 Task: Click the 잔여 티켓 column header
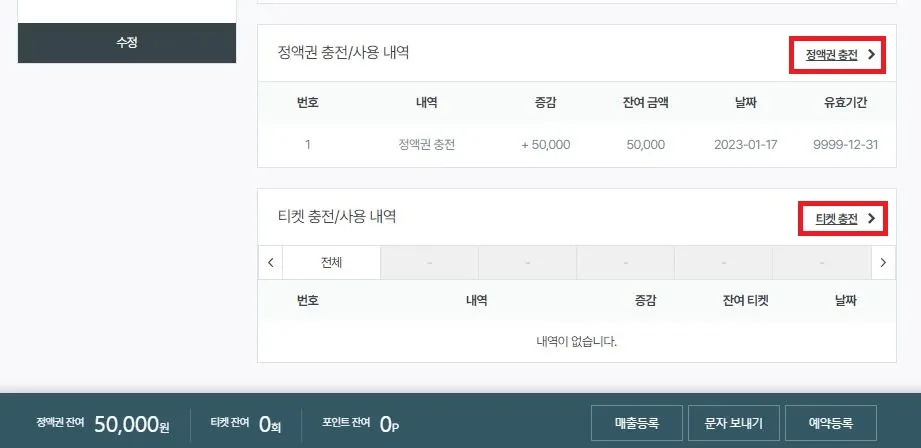[745, 299]
